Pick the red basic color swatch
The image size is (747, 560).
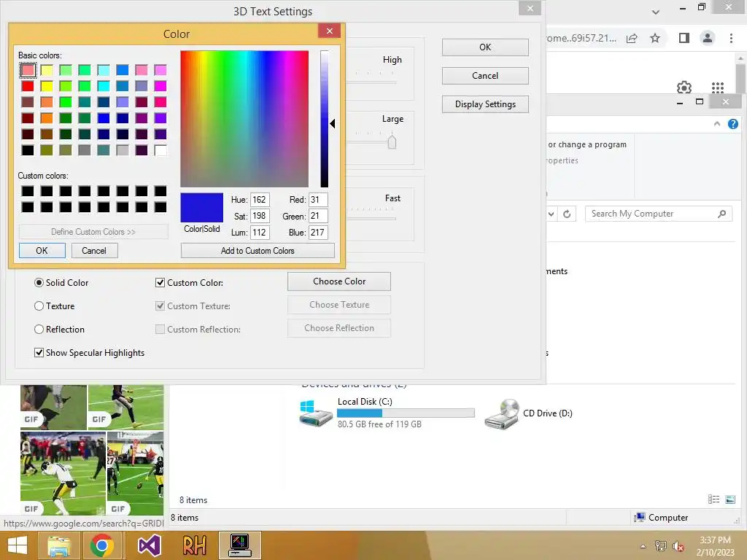pyautogui.click(x=28, y=86)
